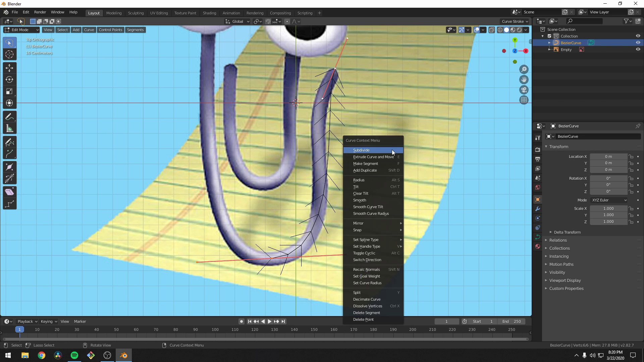Activate the Rotate tool
The image size is (644, 362).
(x=9, y=79)
